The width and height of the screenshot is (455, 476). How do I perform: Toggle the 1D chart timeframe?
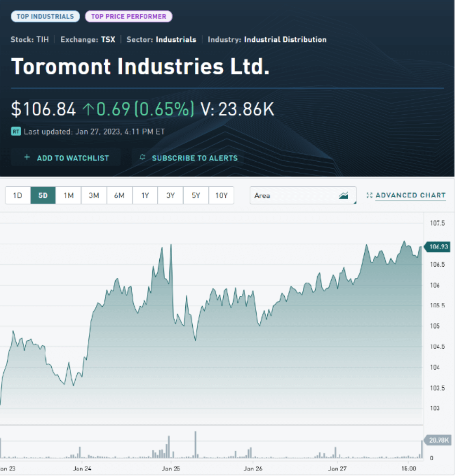(17, 195)
